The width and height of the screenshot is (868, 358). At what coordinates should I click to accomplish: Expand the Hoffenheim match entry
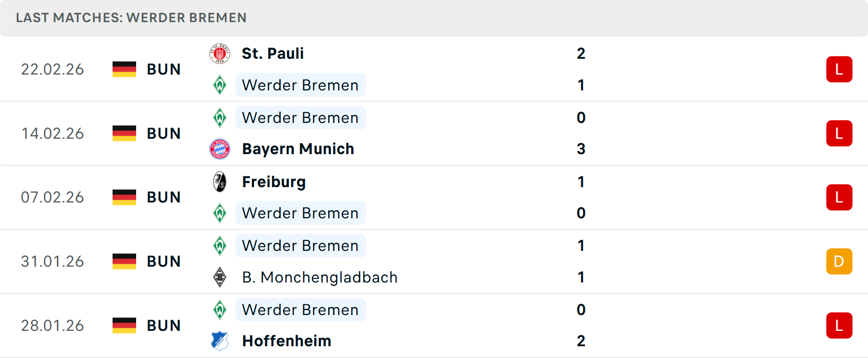pyautogui.click(x=434, y=325)
